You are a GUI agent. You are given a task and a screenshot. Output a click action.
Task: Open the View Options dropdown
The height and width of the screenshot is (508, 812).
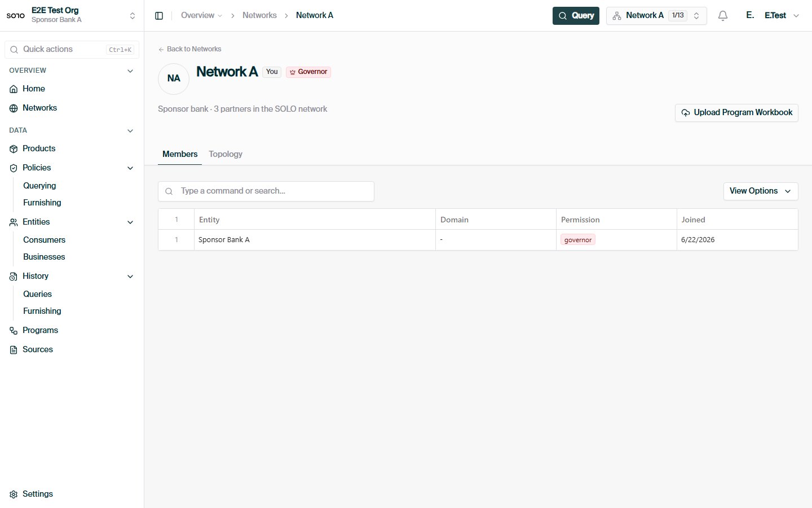pos(761,191)
